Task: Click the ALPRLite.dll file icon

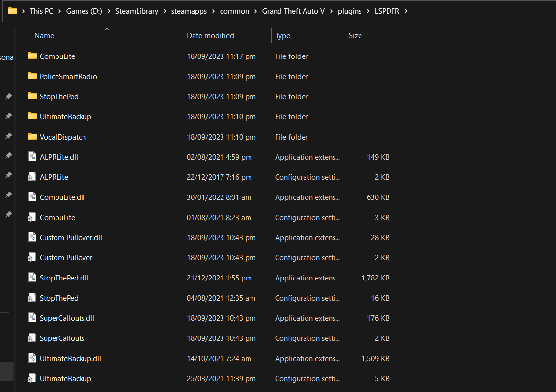Action: tap(32, 157)
